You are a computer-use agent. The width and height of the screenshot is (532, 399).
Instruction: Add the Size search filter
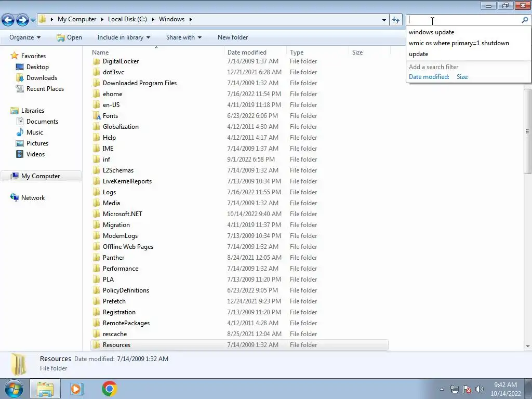point(462,77)
